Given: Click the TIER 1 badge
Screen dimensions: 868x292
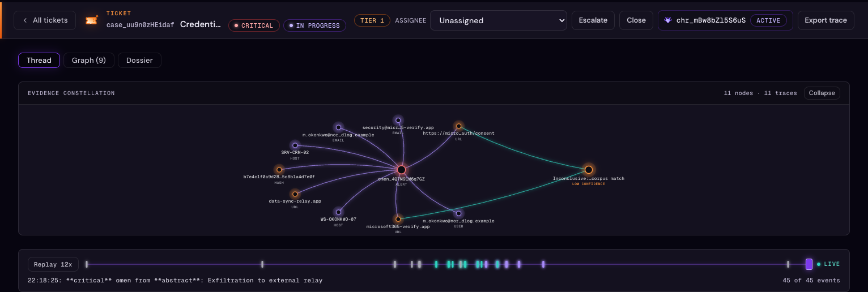Looking at the screenshot, I should 372,20.
